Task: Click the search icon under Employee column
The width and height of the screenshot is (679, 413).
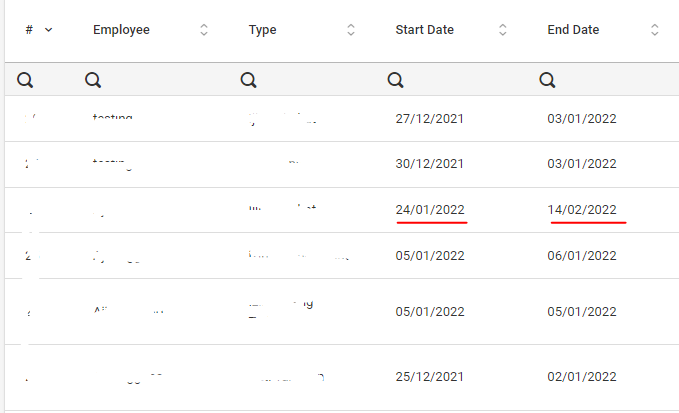Action: [93, 80]
